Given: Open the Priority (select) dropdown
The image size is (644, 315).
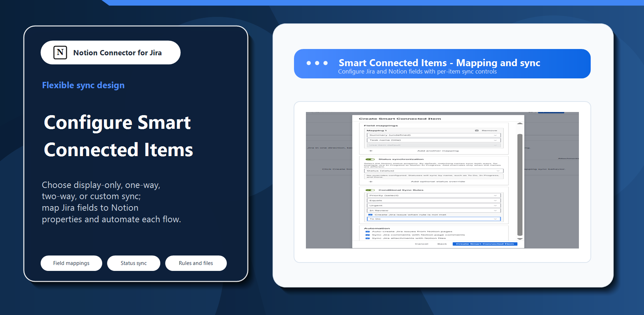Looking at the screenshot, I should coord(434,196).
